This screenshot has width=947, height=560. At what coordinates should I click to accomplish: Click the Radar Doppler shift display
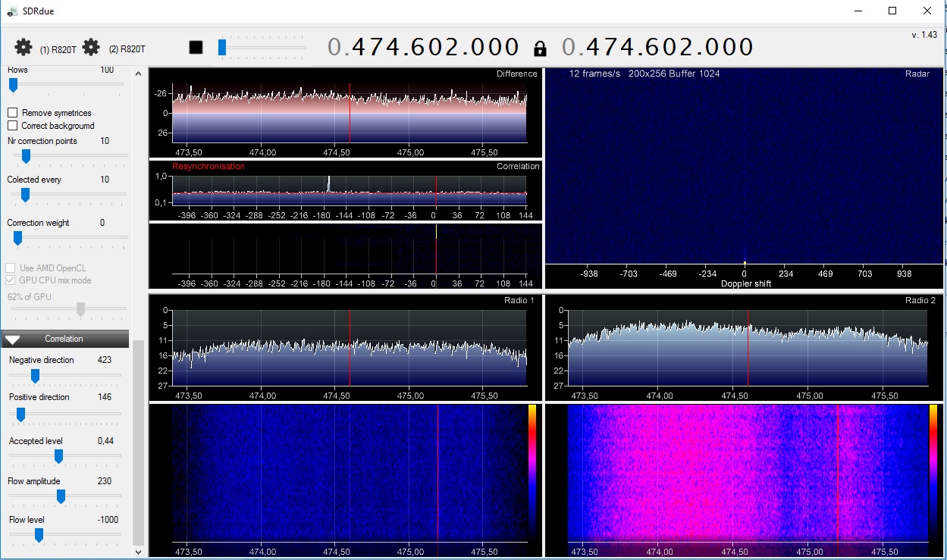(x=745, y=167)
